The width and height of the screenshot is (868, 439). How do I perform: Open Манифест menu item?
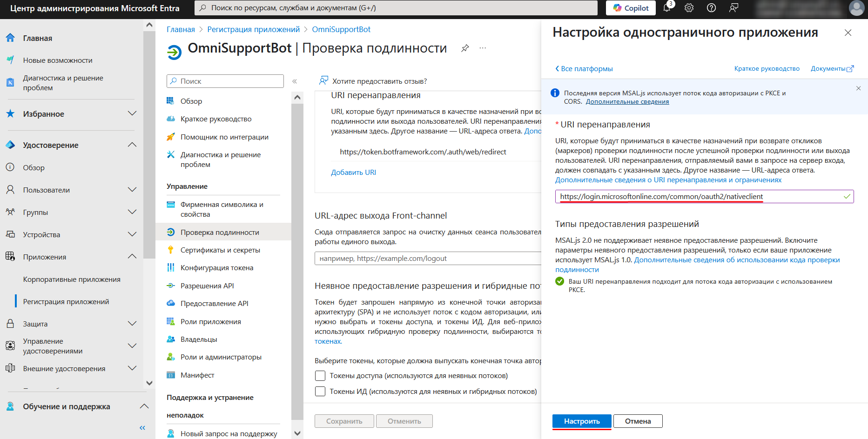coord(197,375)
